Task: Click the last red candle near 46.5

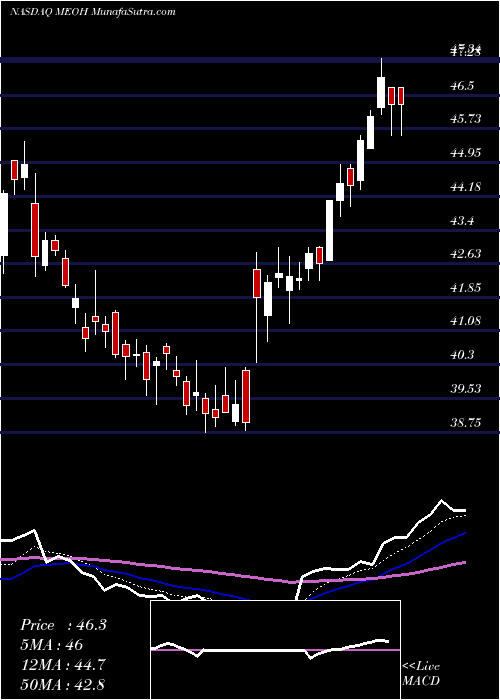Action: pos(401,96)
